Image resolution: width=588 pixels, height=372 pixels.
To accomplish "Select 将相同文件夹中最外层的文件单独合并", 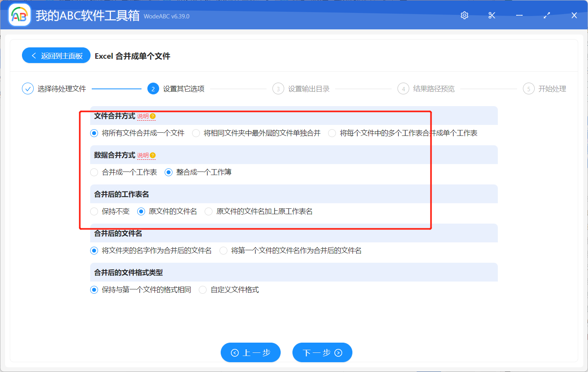I will pos(196,133).
